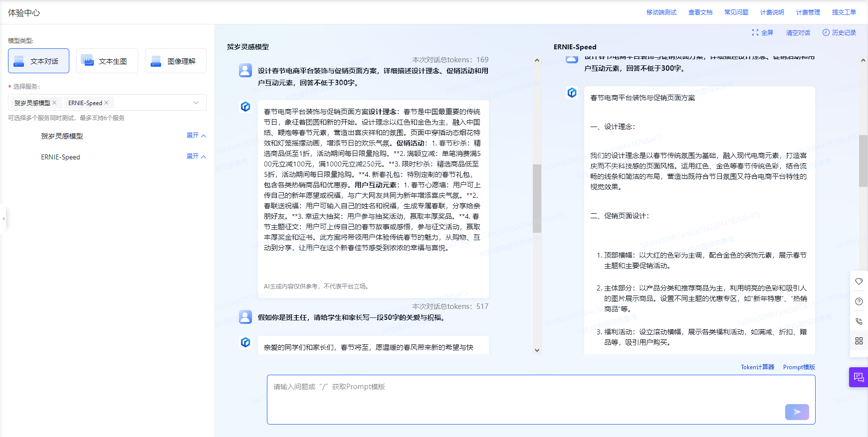This screenshot has width=868, height=437.
Task: Click the 文本对话 printer-like icon
Action: [19, 61]
